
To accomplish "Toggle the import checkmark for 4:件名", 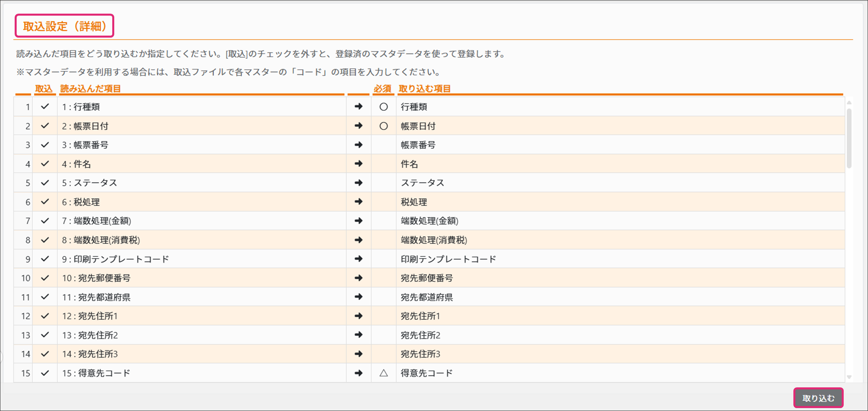I will click(45, 164).
